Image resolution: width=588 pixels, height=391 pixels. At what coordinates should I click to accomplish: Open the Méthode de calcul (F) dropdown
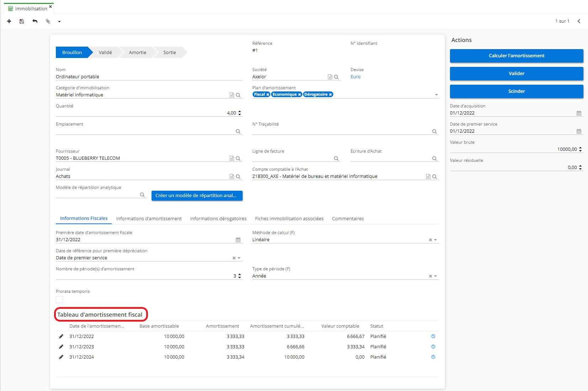[435, 240]
